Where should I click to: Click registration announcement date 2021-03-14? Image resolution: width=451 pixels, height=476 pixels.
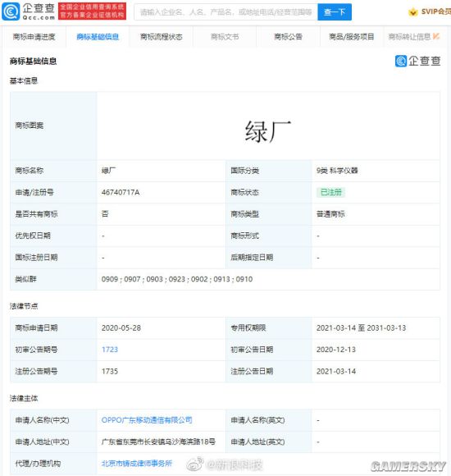point(336,371)
